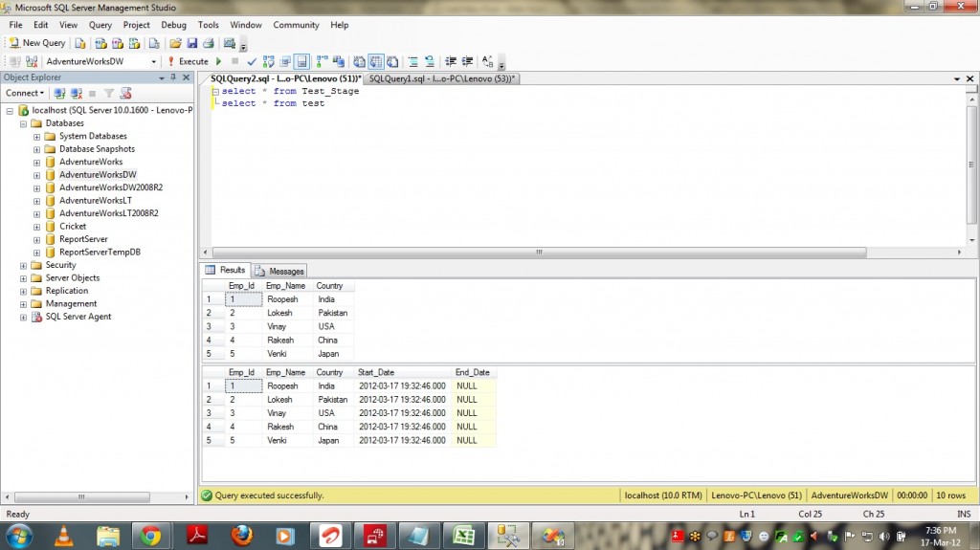980x550 pixels.
Task: Click the Increase Indent toolbar icon
Action: (467, 61)
